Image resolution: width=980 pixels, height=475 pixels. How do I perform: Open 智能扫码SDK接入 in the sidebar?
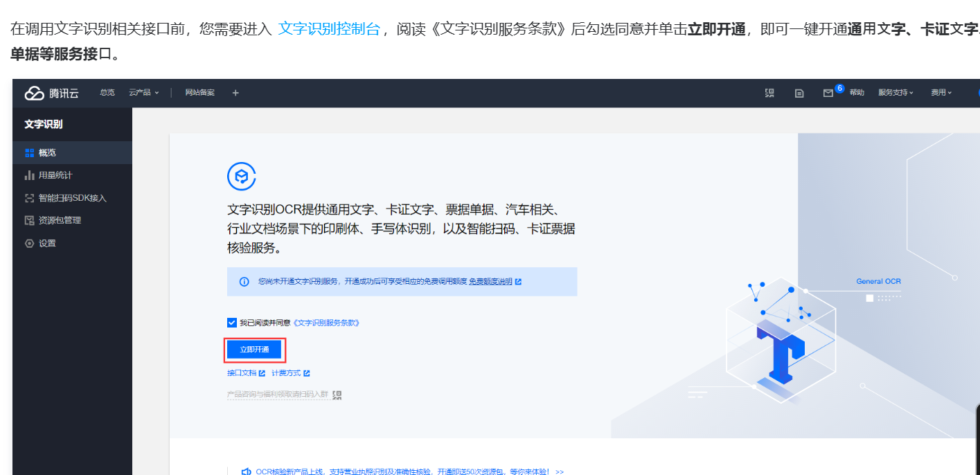(72, 198)
